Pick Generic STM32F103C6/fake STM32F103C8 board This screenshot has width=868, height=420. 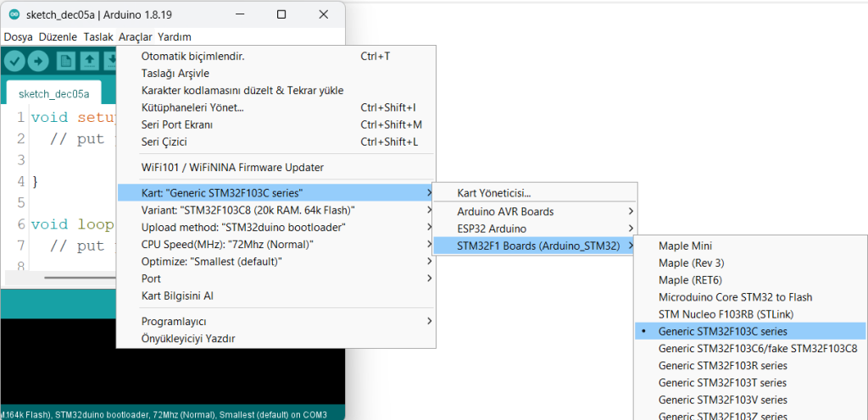757,348
